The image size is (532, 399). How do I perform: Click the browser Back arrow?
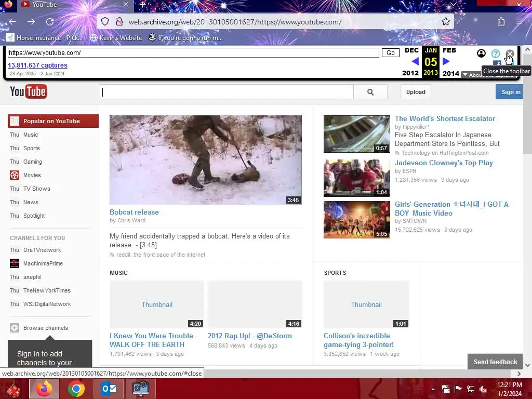pyautogui.click(x=12, y=22)
